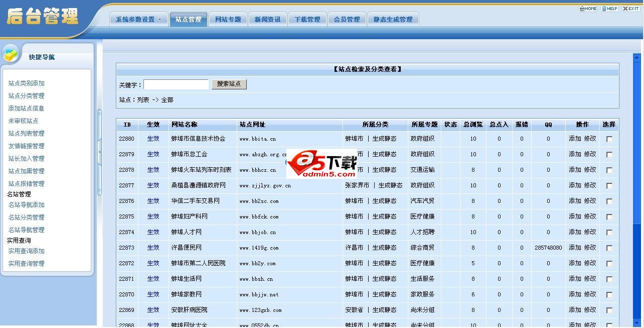Select the checkbox for row 22874
644x328 pixels.
pyautogui.click(x=609, y=233)
